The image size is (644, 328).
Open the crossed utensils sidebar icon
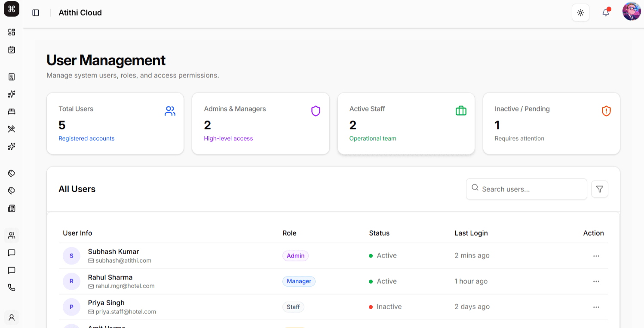tap(12, 129)
